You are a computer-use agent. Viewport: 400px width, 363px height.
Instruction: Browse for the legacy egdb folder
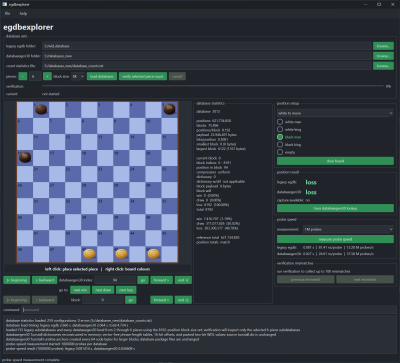[383, 46]
